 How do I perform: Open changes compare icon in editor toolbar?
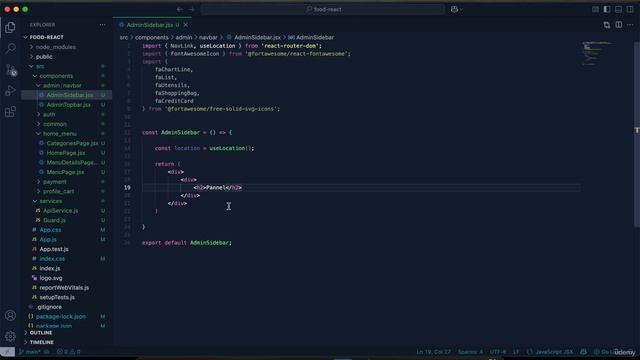point(607,25)
